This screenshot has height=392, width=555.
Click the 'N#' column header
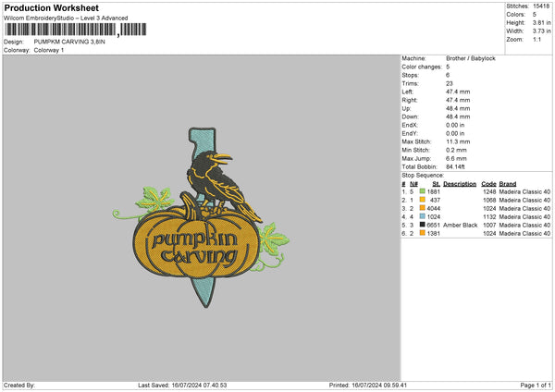click(x=413, y=184)
